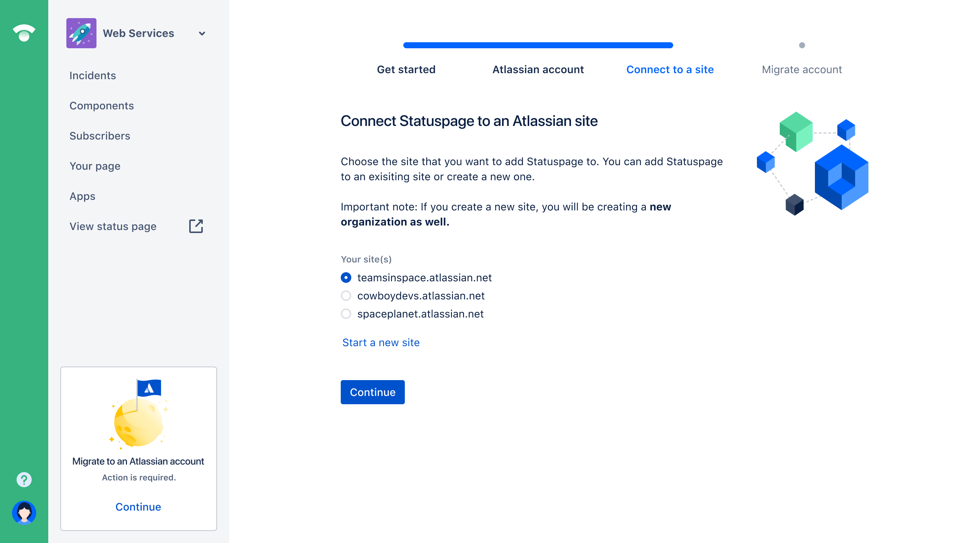Open the user profile avatar

pos(24,512)
